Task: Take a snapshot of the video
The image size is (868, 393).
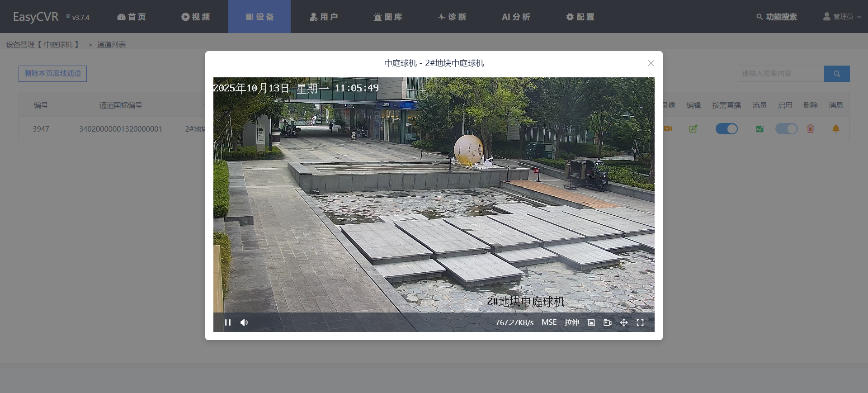Action: 591,322
